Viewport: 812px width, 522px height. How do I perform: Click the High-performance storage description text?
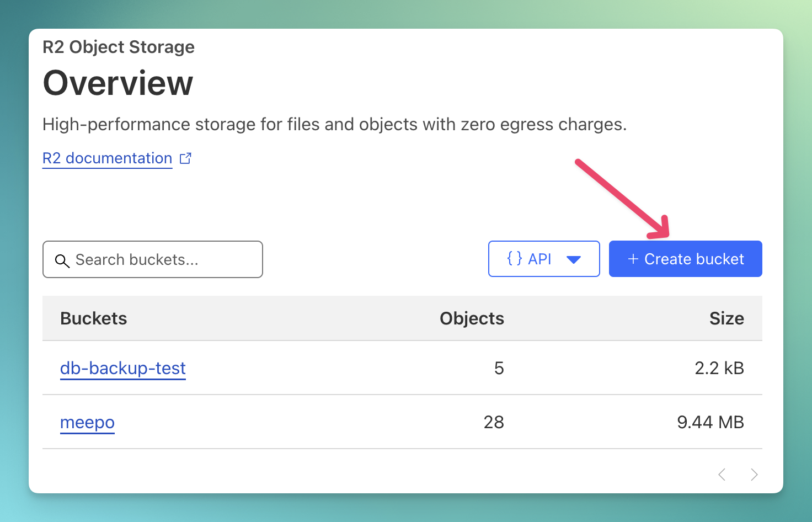pyautogui.click(x=335, y=125)
